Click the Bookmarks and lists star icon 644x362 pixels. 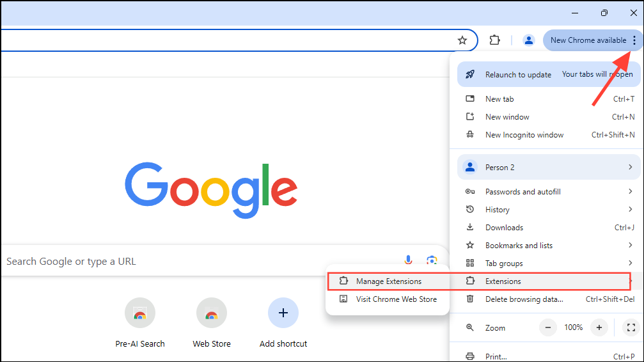pos(470,245)
